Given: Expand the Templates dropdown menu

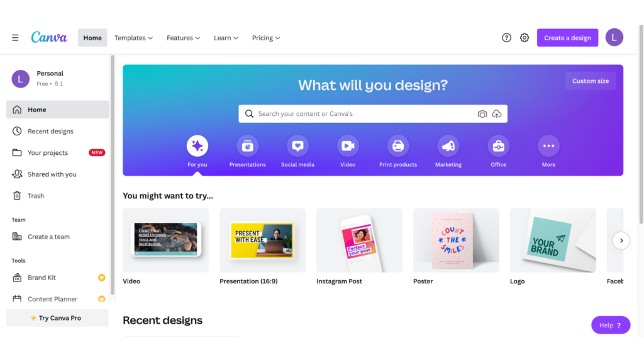Looking at the screenshot, I should [133, 38].
